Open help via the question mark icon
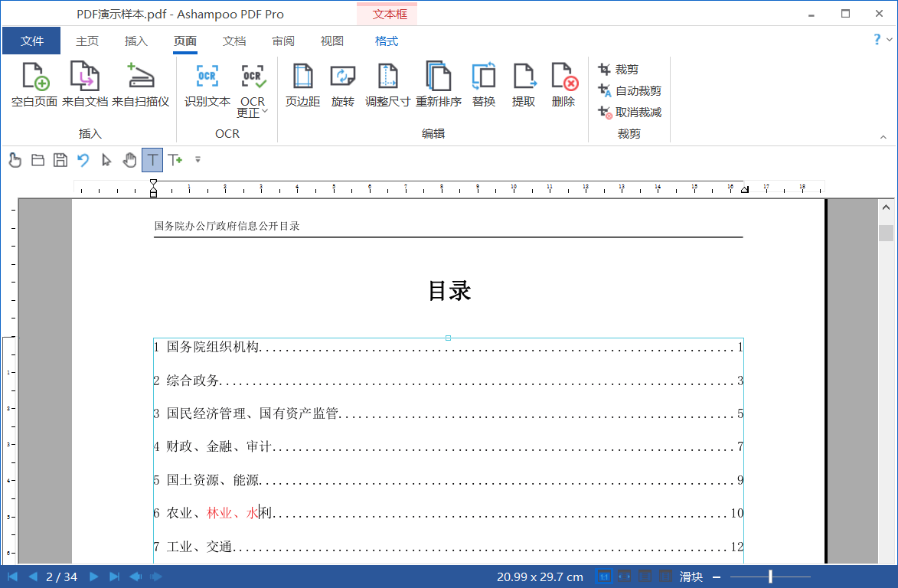The width and height of the screenshot is (898, 588). pyautogui.click(x=877, y=40)
